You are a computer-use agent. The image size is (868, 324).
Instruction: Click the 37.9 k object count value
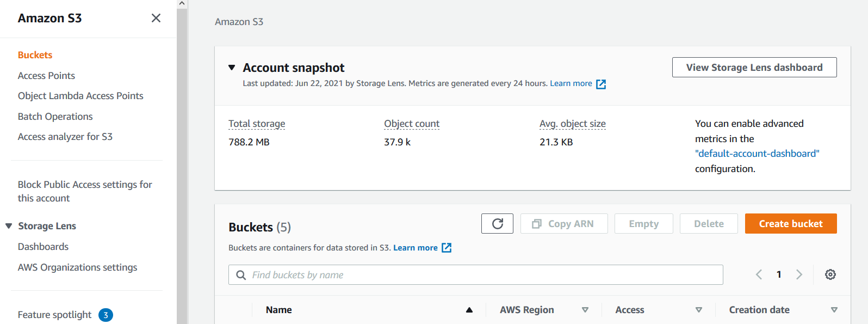[397, 142]
